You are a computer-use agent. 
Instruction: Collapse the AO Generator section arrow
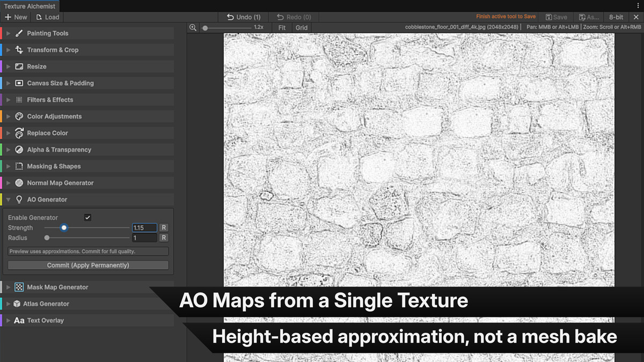pyautogui.click(x=8, y=200)
